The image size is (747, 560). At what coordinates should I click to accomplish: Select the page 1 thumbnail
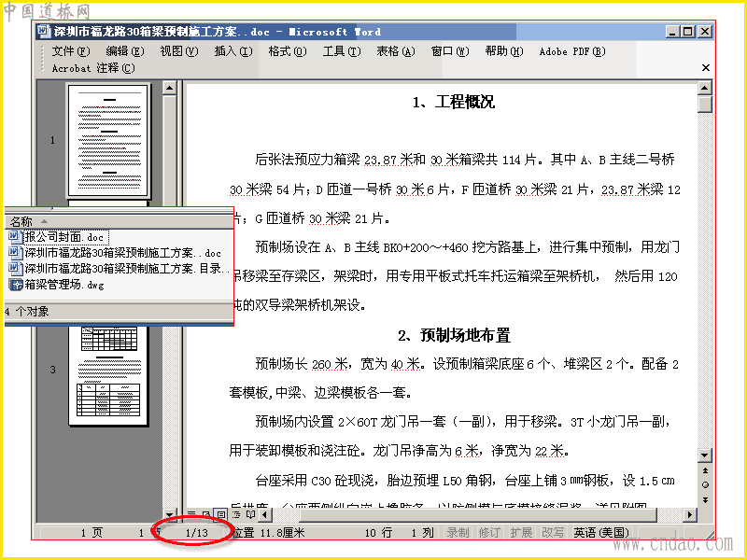[108, 139]
